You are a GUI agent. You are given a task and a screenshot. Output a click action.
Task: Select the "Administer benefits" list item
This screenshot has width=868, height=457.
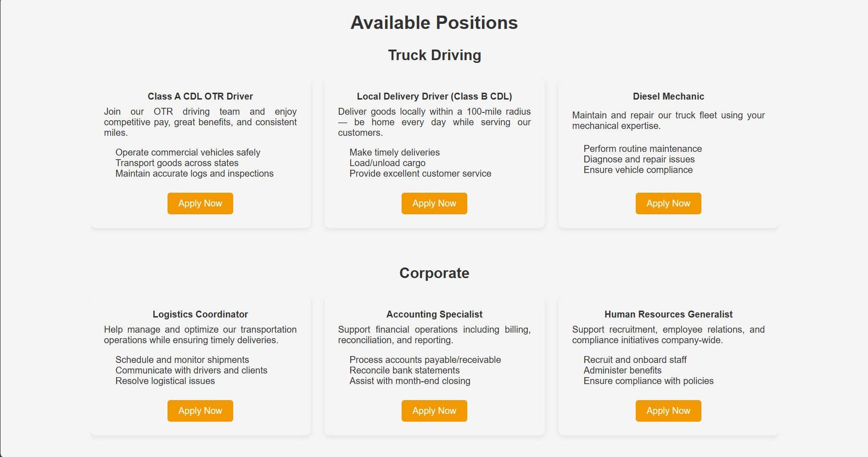click(622, 370)
